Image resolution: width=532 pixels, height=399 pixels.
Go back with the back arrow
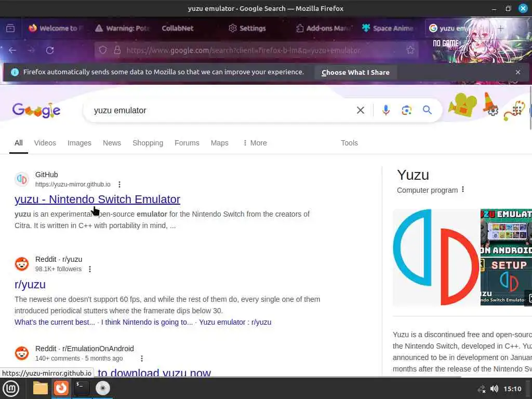(12, 50)
